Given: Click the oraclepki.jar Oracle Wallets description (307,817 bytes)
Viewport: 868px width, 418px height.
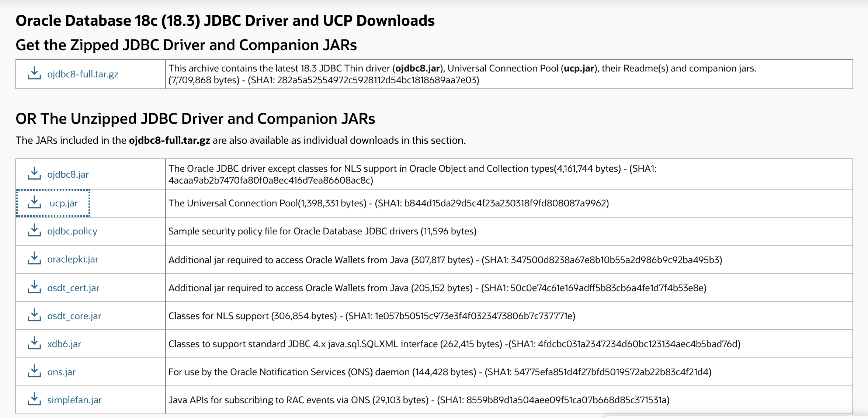Looking at the screenshot, I should pos(445,260).
